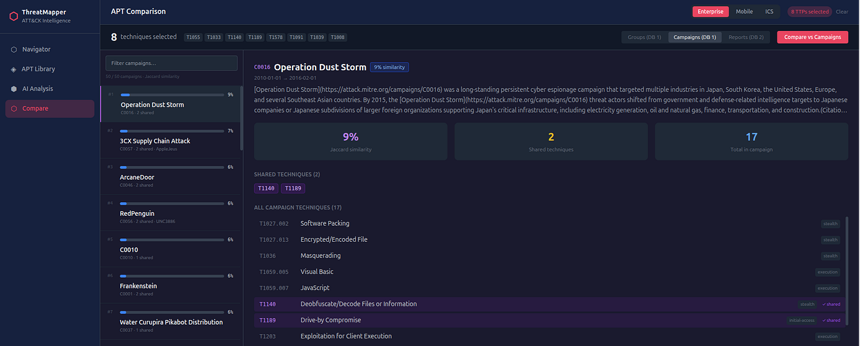Screen dimensions: 868x346
Task: Click the purple T1140 shared technique tag
Action: (x=267, y=188)
